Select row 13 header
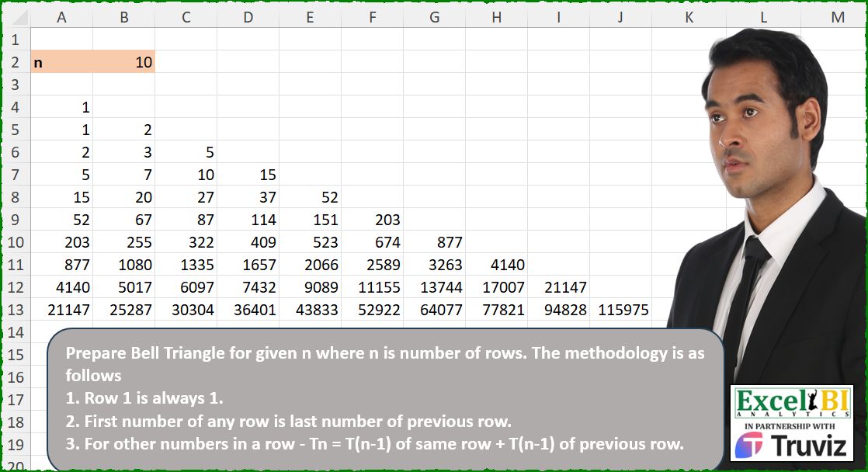Screen dimensions: 868x472 [x=16, y=309]
